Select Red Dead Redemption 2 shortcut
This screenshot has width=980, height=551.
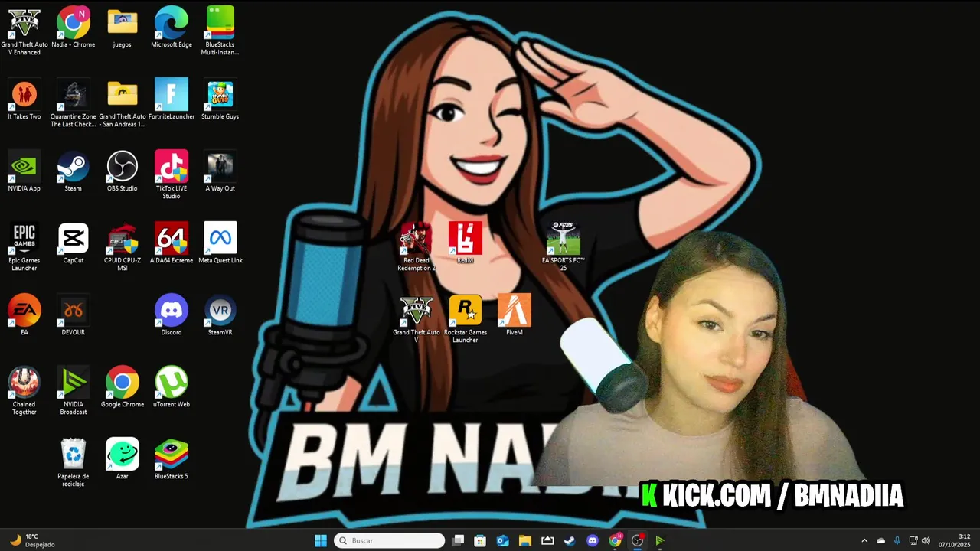pos(416,247)
